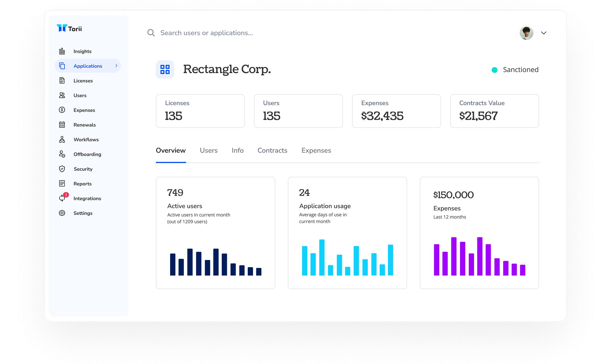Select the Offboarding user-minus icon
The image size is (611, 364).
click(x=62, y=154)
